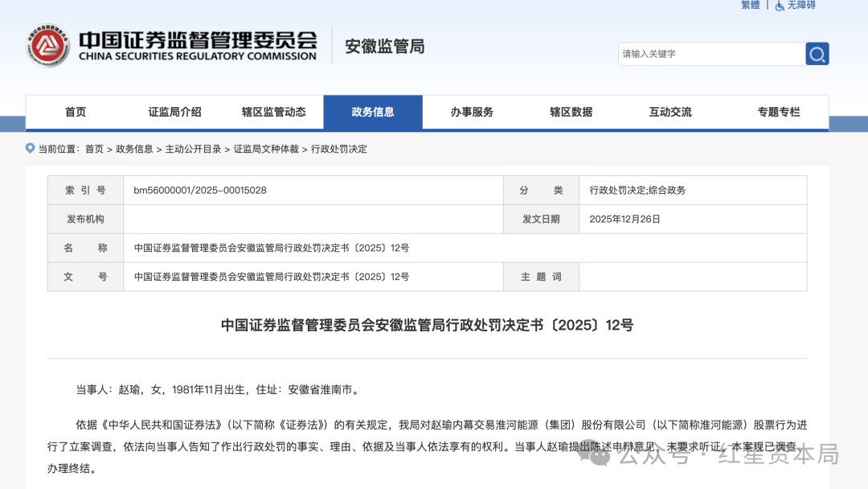Click 首页 in the breadcrumb trail
This screenshot has width=868, height=489.
pyautogui.click(x=93, y=149)
